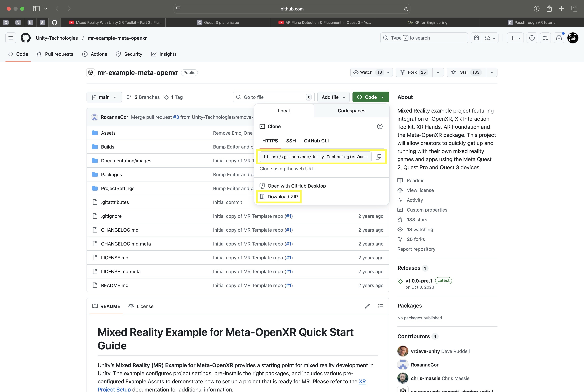The height and width of the screenshot is (392, 584).
Task: Copy the HTTPS clone URL to clipboard
Action: click(378, 157)
